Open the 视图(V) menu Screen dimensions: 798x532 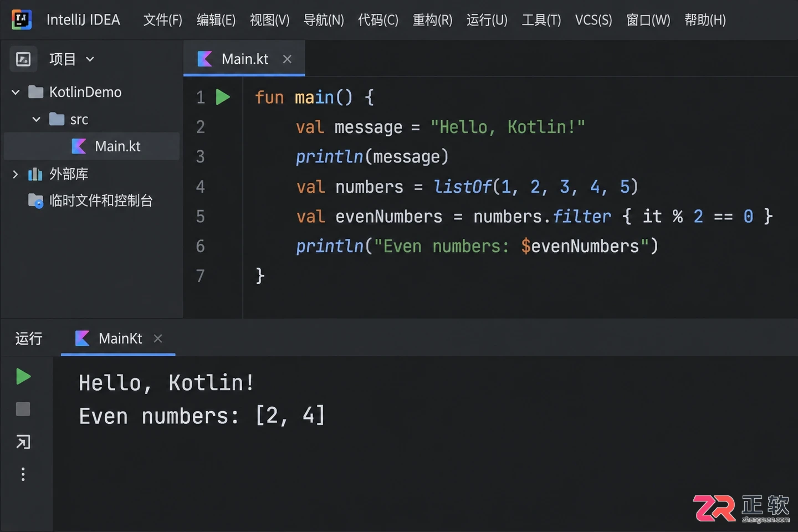coord(269,21)
